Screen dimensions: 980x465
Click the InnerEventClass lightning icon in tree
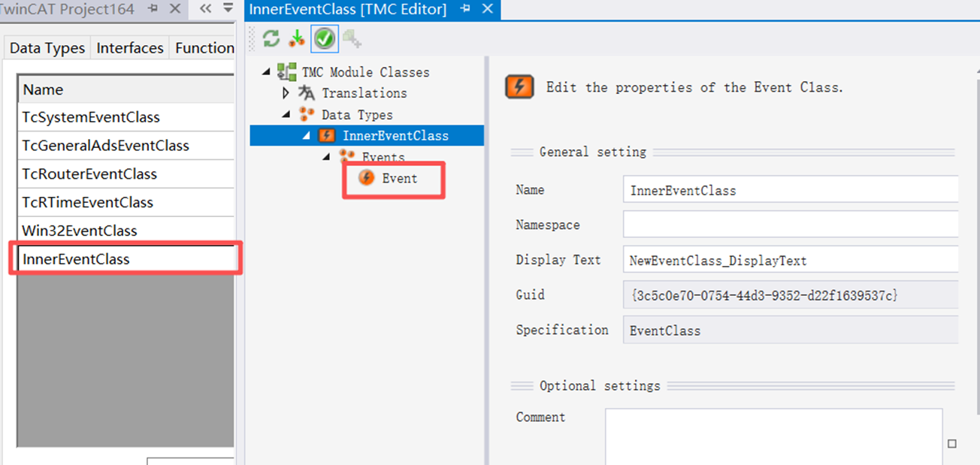pos(327,135)
